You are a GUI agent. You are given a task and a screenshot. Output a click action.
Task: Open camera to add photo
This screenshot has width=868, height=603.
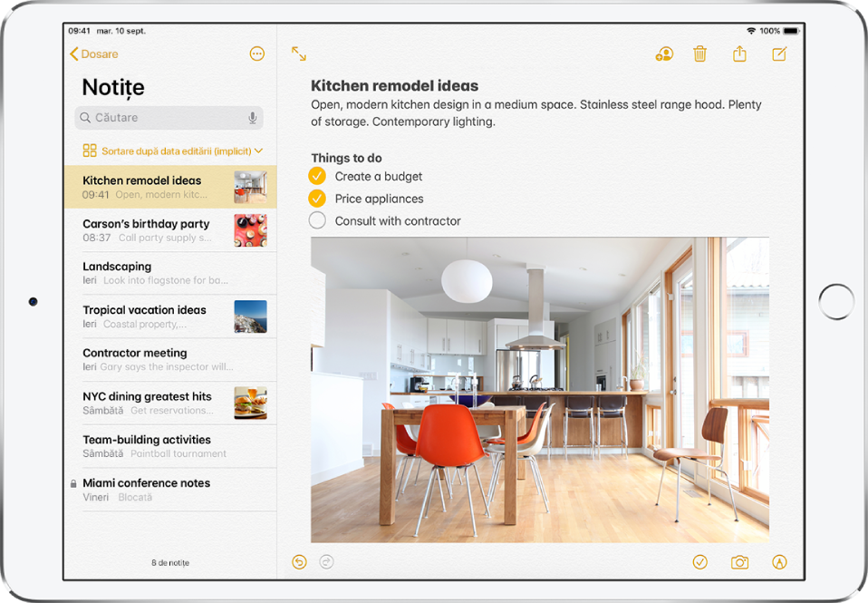click(739, 562)
